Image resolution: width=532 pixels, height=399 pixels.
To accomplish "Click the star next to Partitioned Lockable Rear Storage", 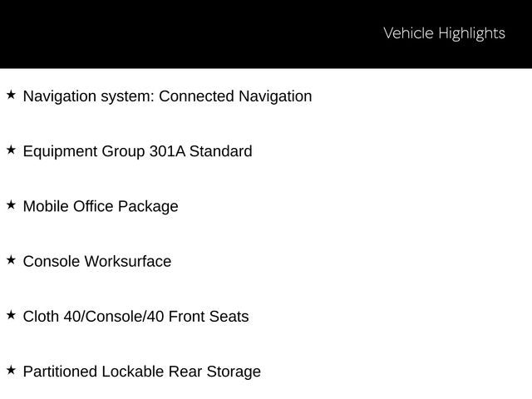I will (11, 370).
